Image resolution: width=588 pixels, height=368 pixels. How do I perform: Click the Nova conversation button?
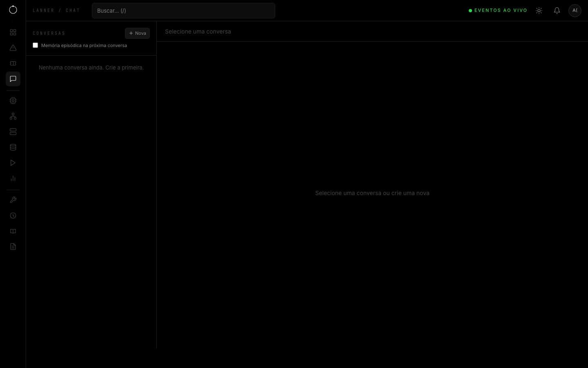pos(137,33)
